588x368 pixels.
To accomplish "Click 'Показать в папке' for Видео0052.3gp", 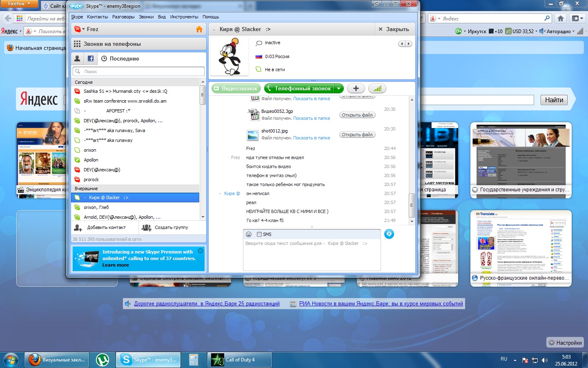I will coord(312,118).
